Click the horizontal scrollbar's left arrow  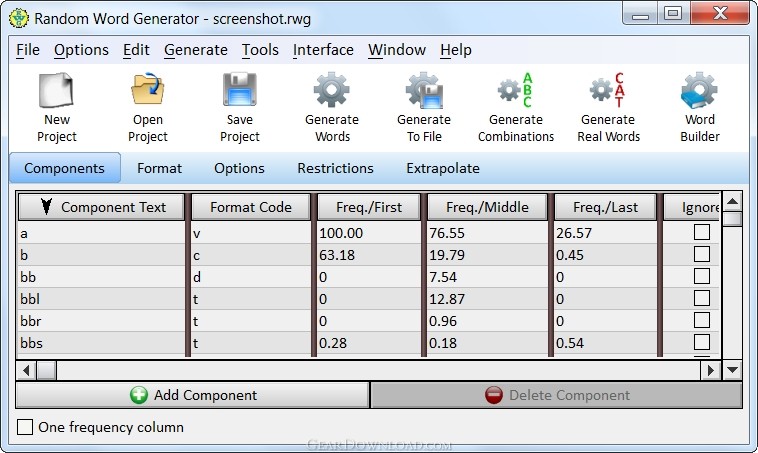coord(26,370)
